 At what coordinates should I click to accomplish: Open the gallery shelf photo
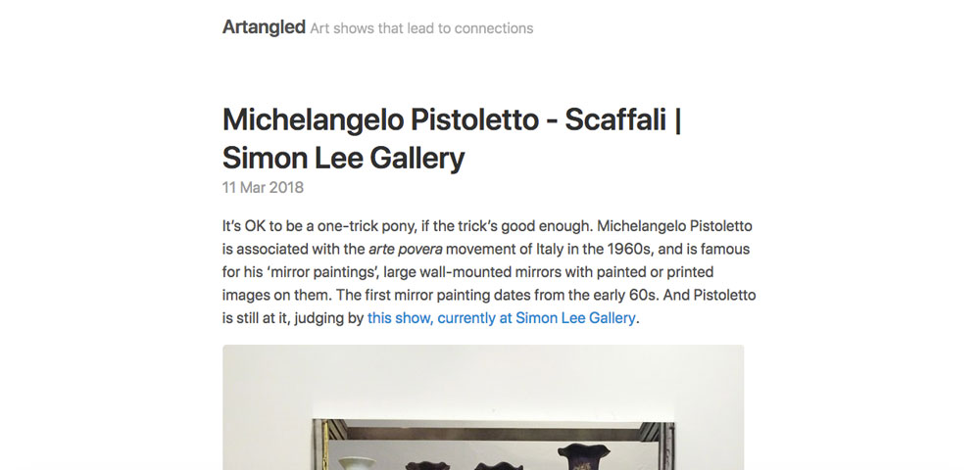click(483, 407)
